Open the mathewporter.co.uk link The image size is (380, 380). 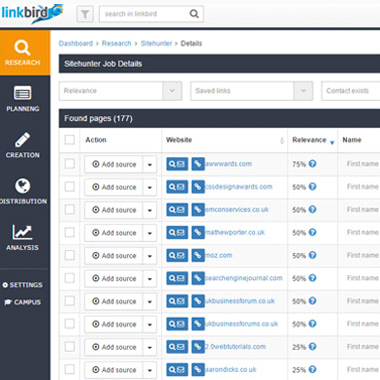235,232
